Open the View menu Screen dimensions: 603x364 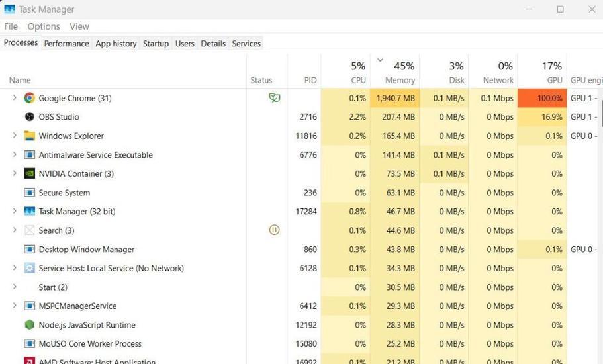[x=79, y=26]
